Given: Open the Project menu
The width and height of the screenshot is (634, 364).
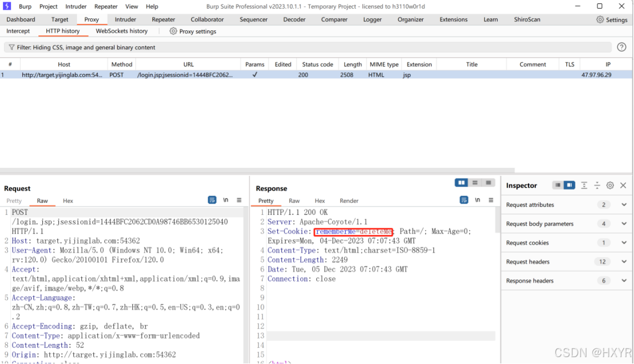Looking at the screenshot, I should coord(49,6).
